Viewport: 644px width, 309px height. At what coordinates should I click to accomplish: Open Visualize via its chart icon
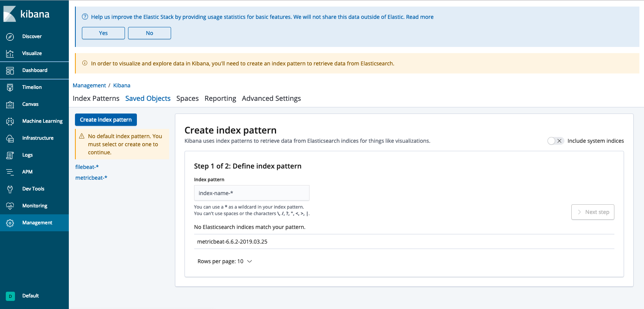pos(10,53)
